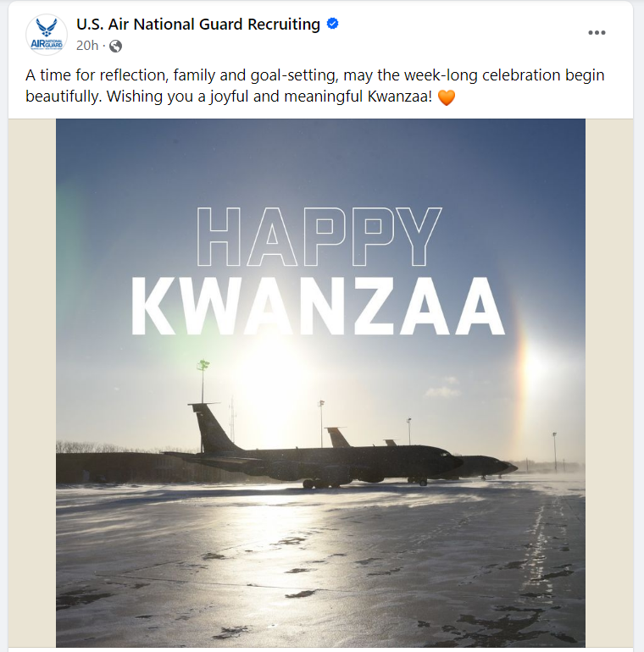Click the globe public audience icon
This screenshot has width=644, height=652.
coord(116,46)
